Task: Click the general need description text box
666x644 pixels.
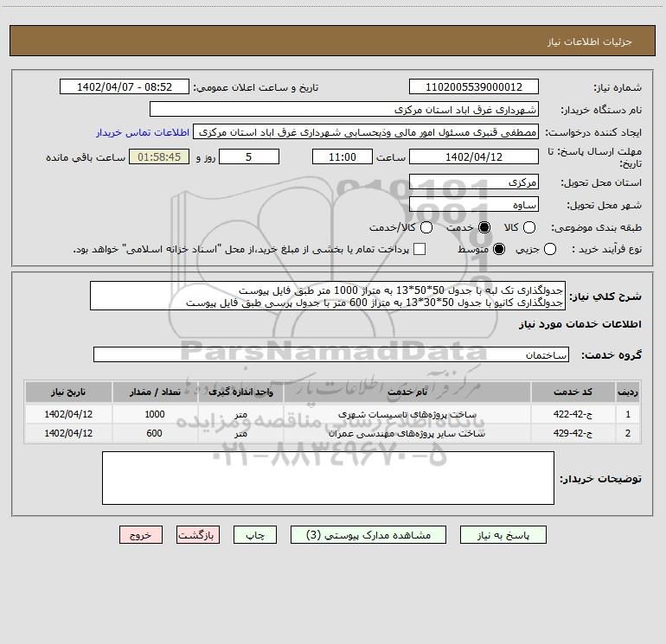Action: 328,296
